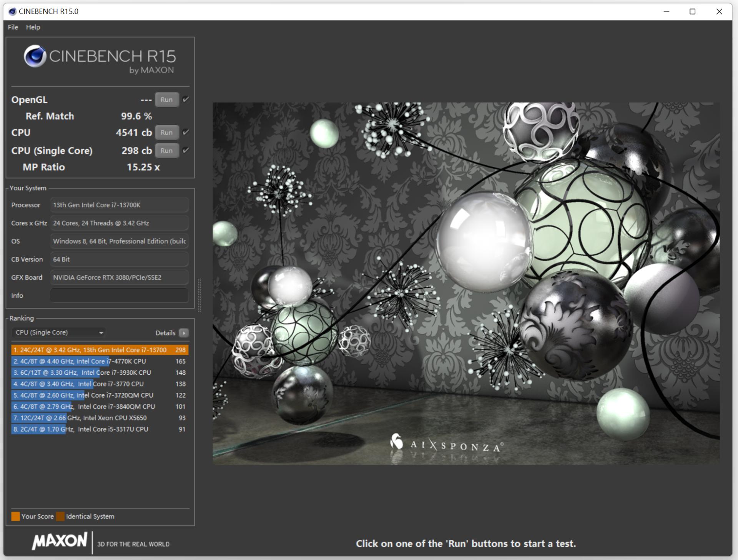Run the OpenGL benchmark
This screenshot has height=560, width=738.
click(x=166, y=100)
